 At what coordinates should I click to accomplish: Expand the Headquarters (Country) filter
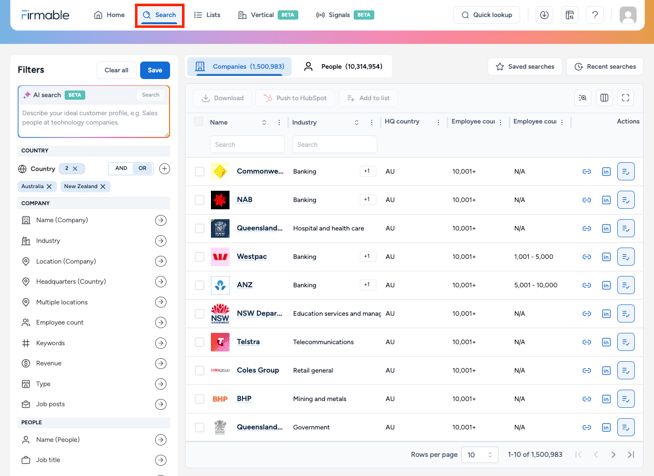tap(161, 282)
